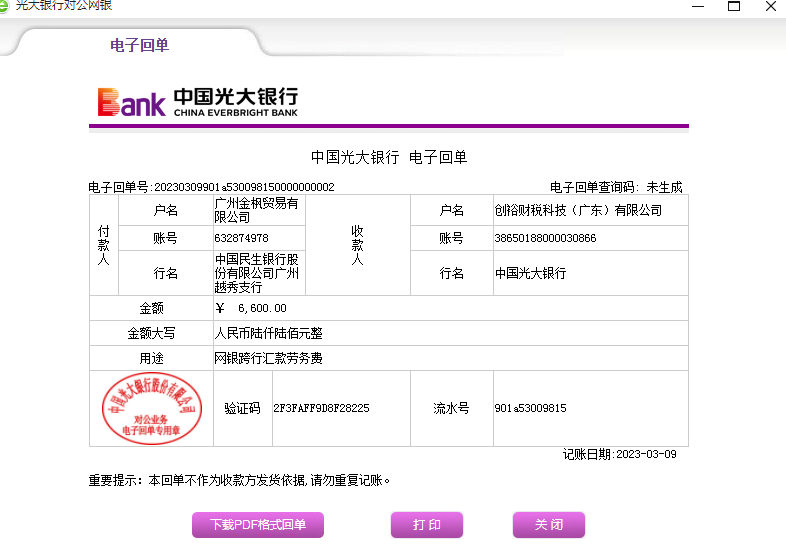Click the window title 光大银行对公网银
The width and height of the screenshot is (786, 551).
[64, 5]
